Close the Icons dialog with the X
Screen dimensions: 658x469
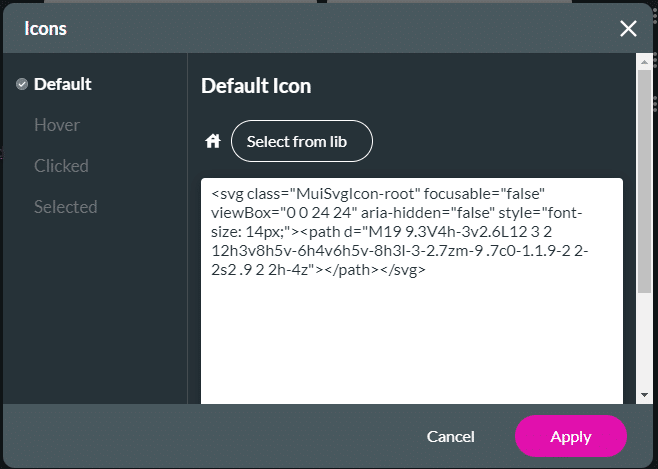[x=628, y=29]
